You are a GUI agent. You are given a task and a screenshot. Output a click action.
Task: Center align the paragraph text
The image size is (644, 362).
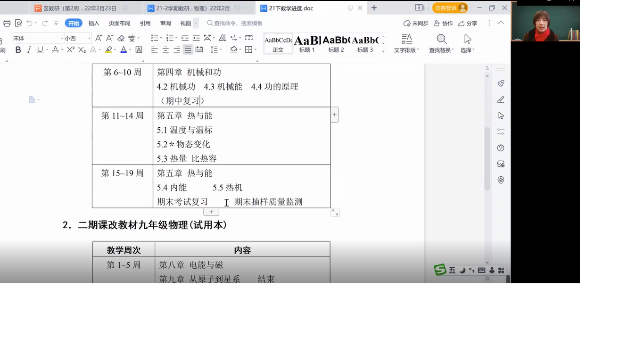click(165, 50)
